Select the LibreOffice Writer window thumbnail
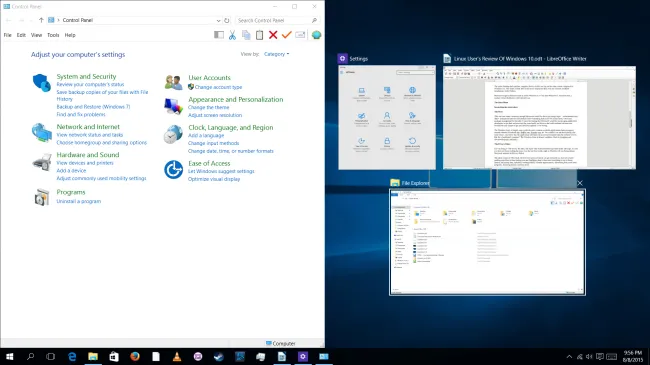Screen dimensions: 650x365 (539, 117)
